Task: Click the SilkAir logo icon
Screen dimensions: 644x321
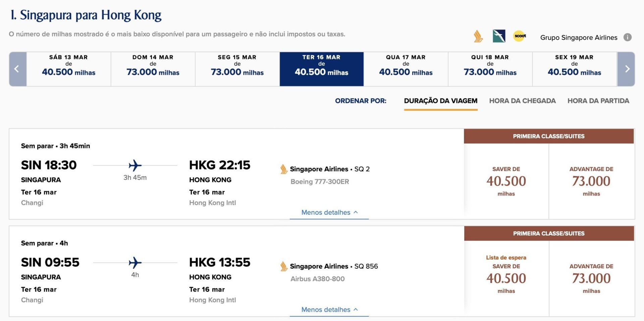Action: click(499, 36)
